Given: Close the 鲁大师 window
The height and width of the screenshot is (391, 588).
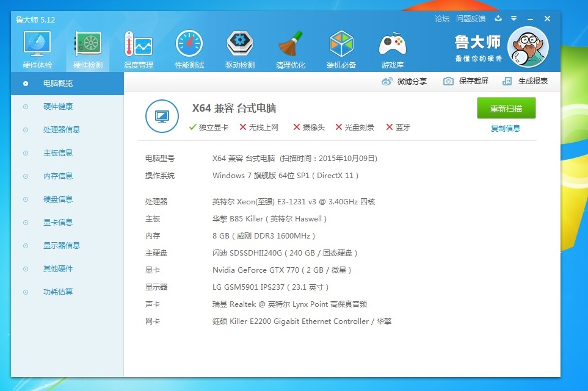Looking at the screenshot, I should click(x=547, y=19).
